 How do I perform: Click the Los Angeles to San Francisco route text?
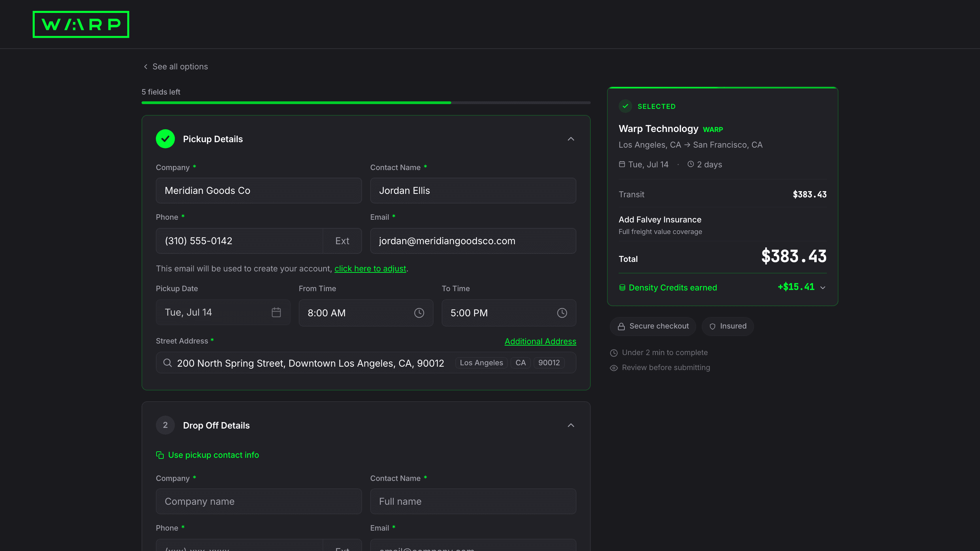[690, 145]
